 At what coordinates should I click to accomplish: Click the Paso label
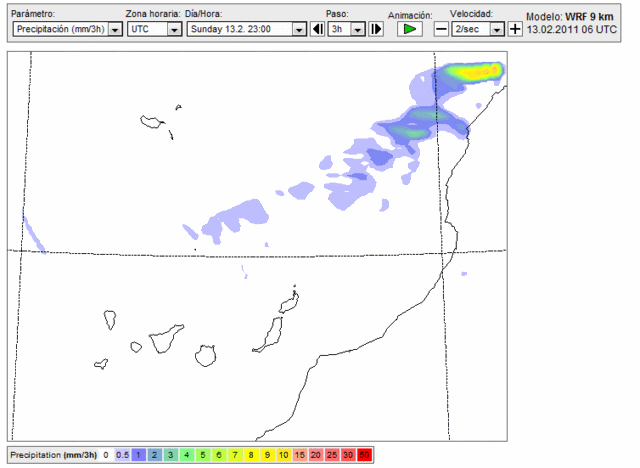(x=337, y=13)
